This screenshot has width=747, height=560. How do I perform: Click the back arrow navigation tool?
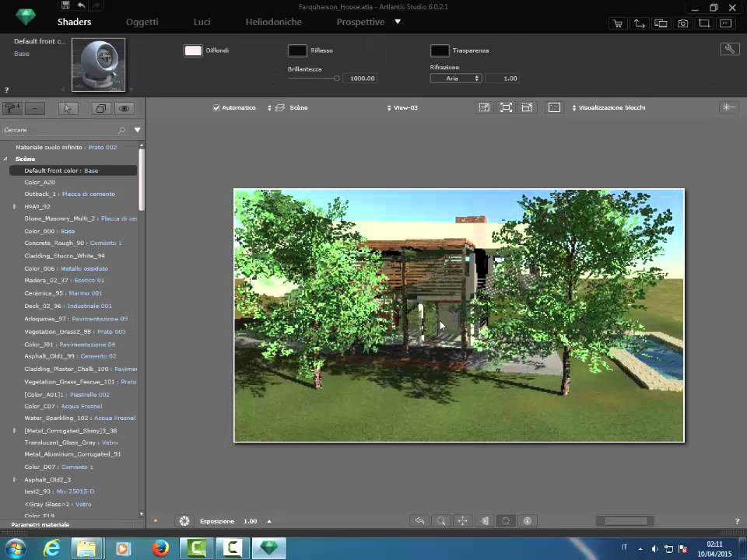click(419, 521)
